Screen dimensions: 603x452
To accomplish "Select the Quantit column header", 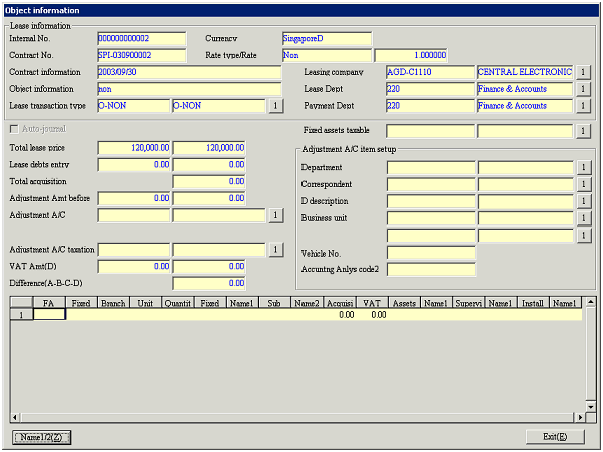I will tap(178, 303).
